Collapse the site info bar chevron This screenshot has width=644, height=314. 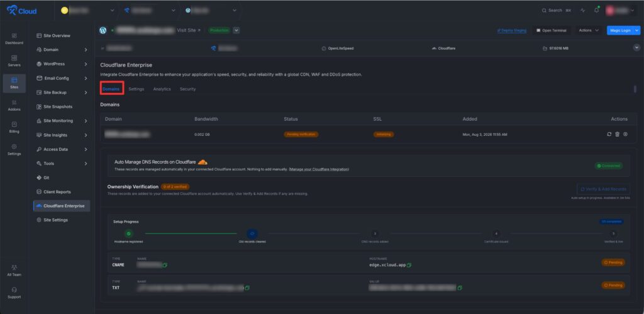click(x=636, y=48)
